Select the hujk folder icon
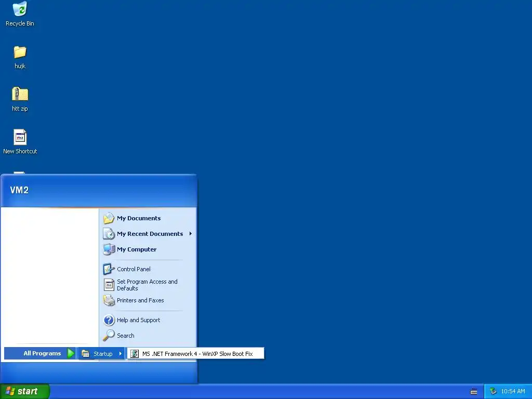The height and width of the screenshot is (399, 532). pyautogui.click(x=20, y=52)
